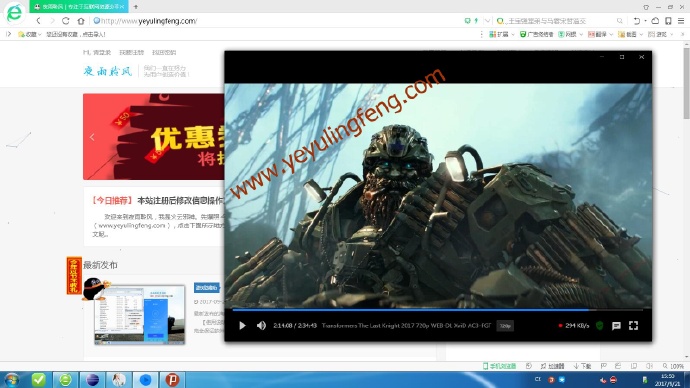Click the play button in the video player

(x=242, y=326)
